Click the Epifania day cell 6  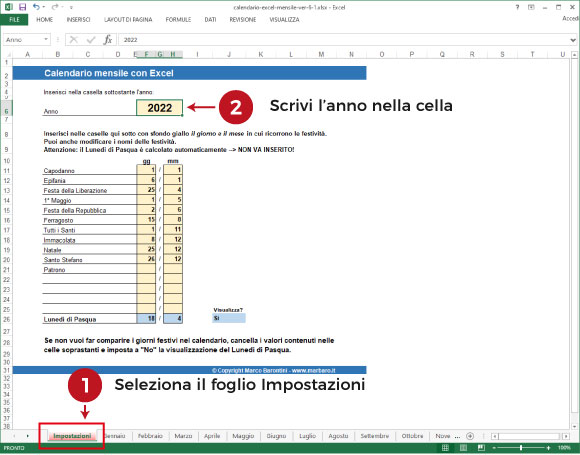pyautogui.click(x=146, y=180)
